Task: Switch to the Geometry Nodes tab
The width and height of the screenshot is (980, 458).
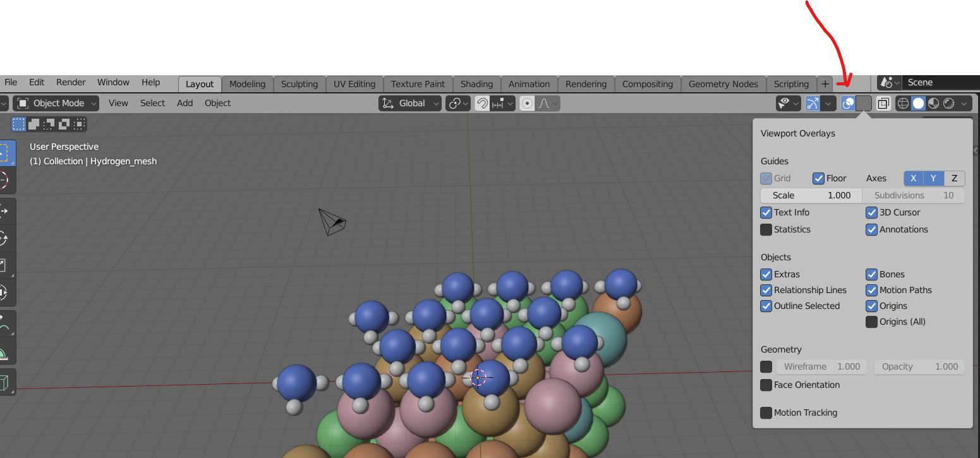Action: (x=723, y=84)
